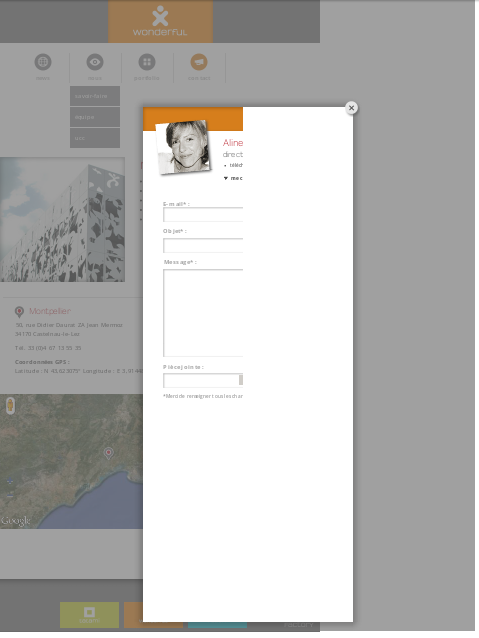The image size is (479, 638).
Task: Click the Pièce jointe file field
Action: click(203, 380)
